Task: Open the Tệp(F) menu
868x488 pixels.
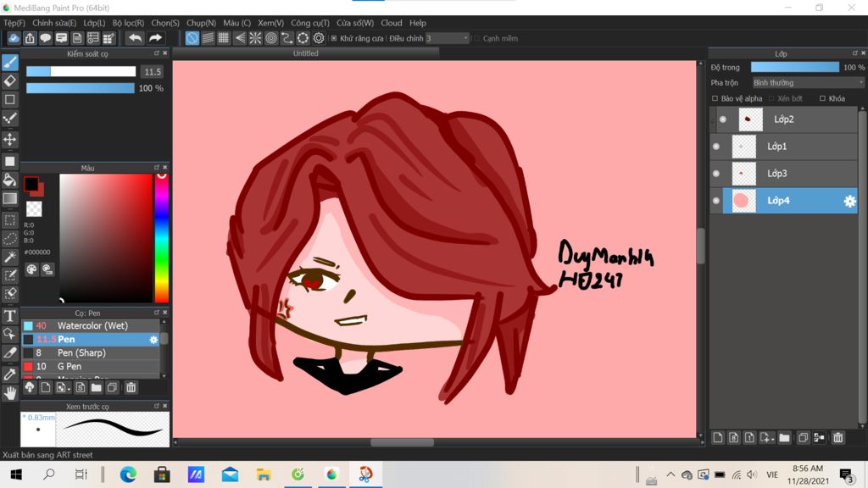Action: (x=14, y=23)
